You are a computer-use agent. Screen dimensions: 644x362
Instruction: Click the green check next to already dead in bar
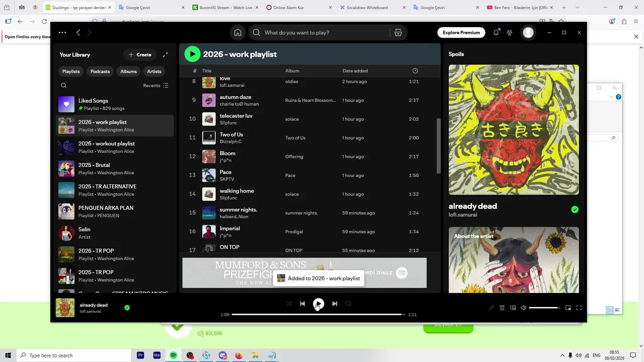tap(127, 308)
